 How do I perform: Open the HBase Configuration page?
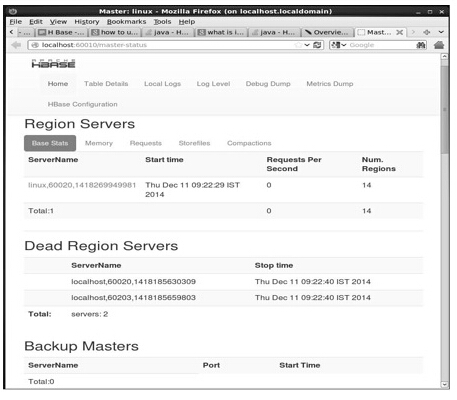click(82, 104)
